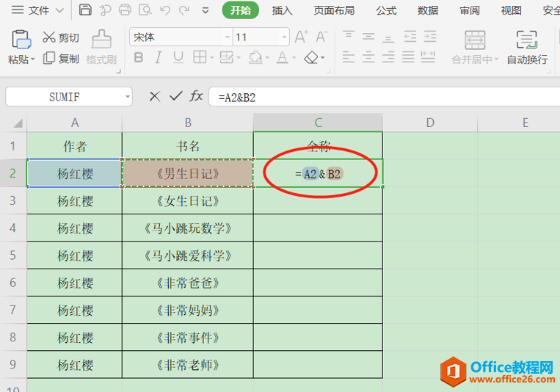Screen dimensions: 560x392
Task: Expand 合并居中 dropdown arrow
Action: pyautogui.click(x=496, y=59)
